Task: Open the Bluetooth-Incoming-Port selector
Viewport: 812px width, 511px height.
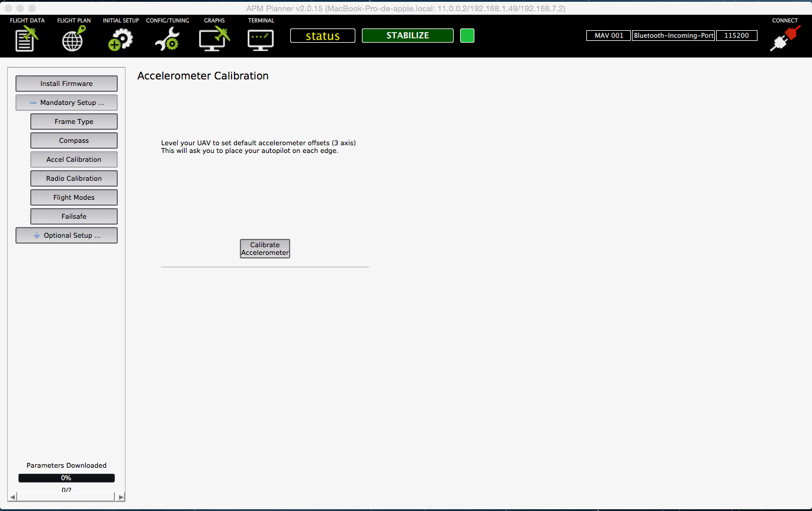Action: pos(673,36)
